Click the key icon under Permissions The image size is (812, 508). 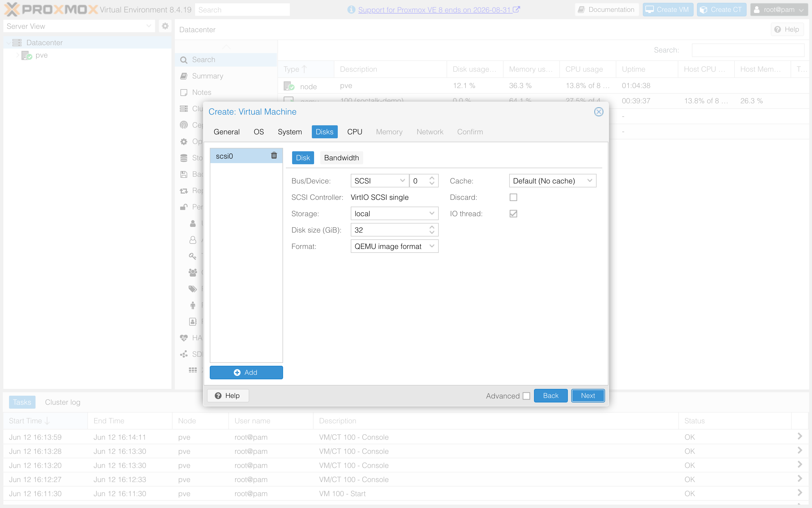click(x=193, y=256)
